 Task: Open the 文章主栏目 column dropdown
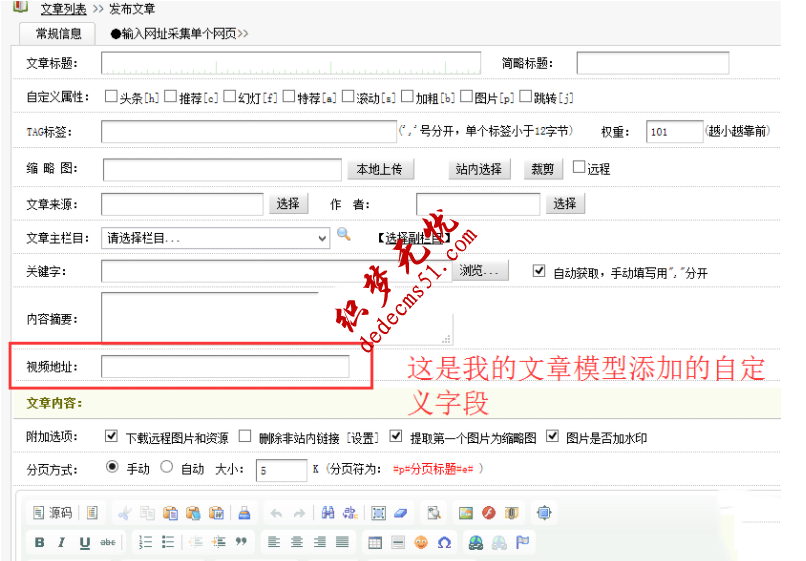pyautogui.click(x=215, y=238)
